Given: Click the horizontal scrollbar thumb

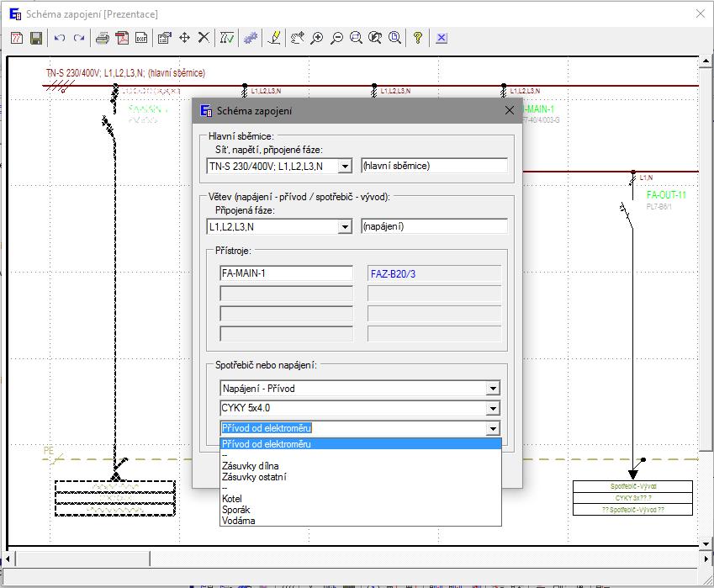Looking at the screenshot, I should tap(82, 559).
